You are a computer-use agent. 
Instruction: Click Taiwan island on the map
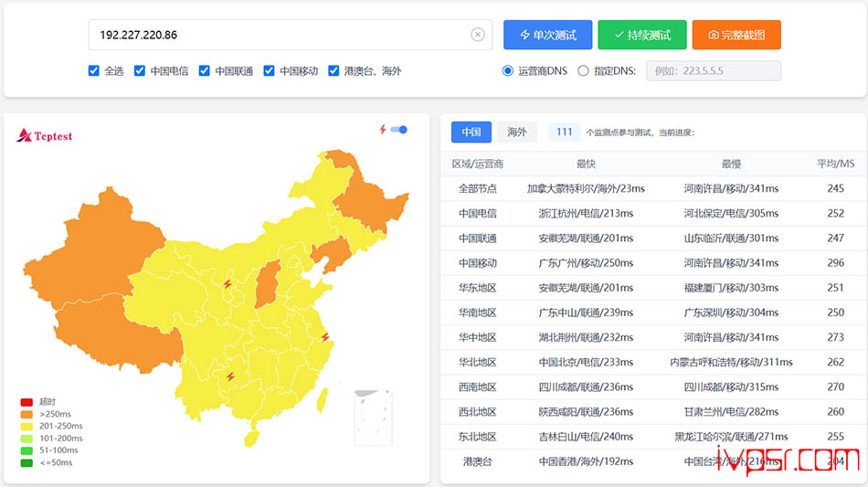pos(321,399)
